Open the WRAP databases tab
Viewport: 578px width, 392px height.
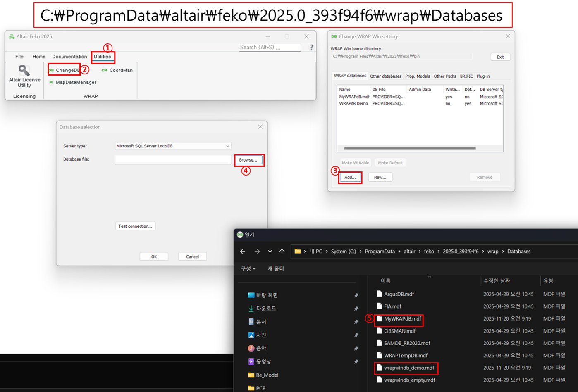(350, 76)
